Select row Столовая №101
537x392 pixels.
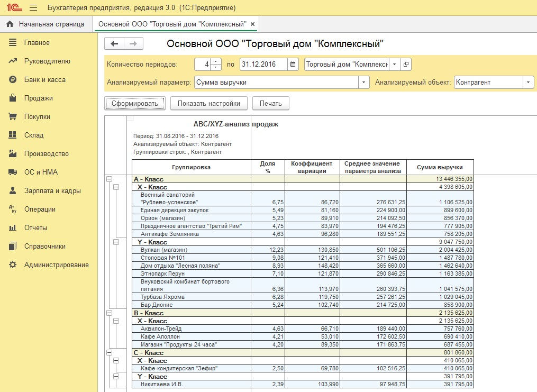click(303, 258)
